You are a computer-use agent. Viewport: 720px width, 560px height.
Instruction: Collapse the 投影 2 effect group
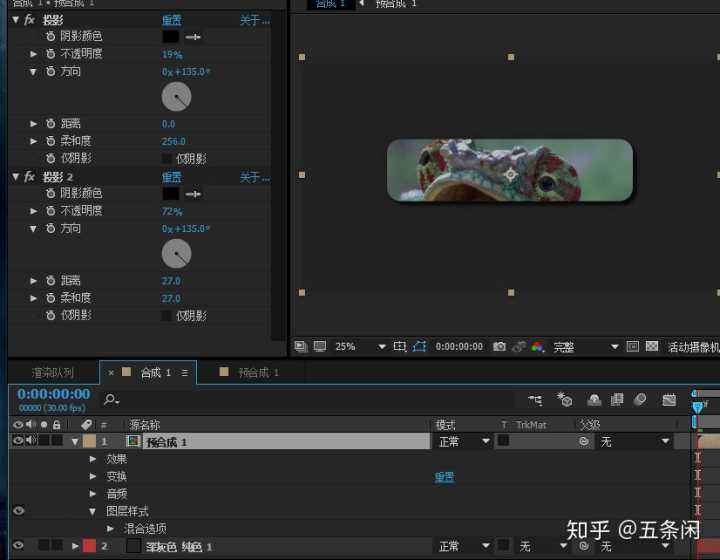(16, 177)
